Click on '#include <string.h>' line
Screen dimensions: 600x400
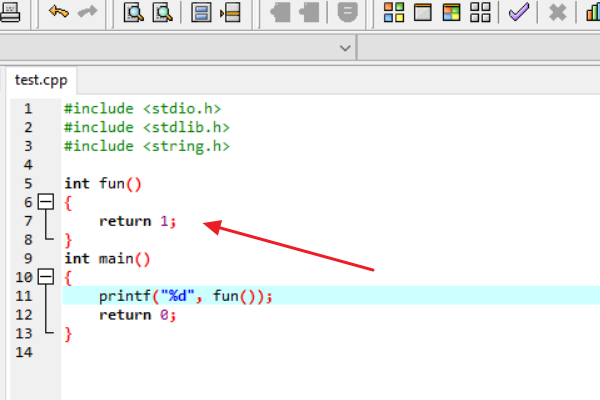coord(147,146)
